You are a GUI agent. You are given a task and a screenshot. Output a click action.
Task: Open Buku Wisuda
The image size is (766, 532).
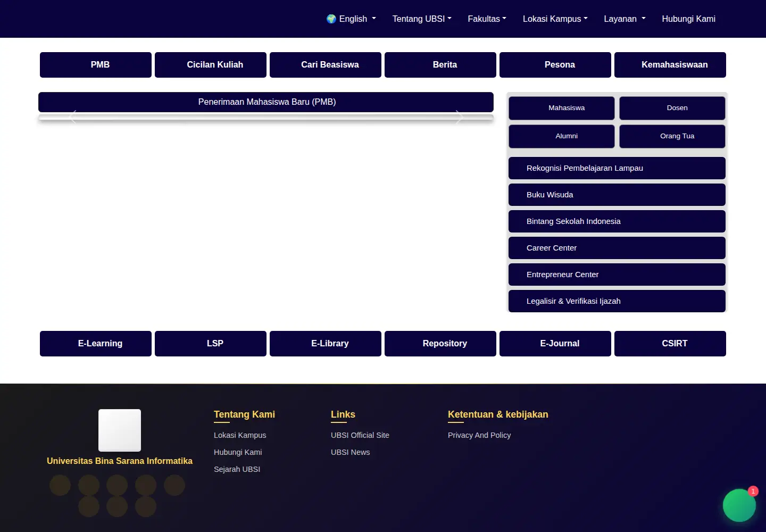click(x=617, y=195)
